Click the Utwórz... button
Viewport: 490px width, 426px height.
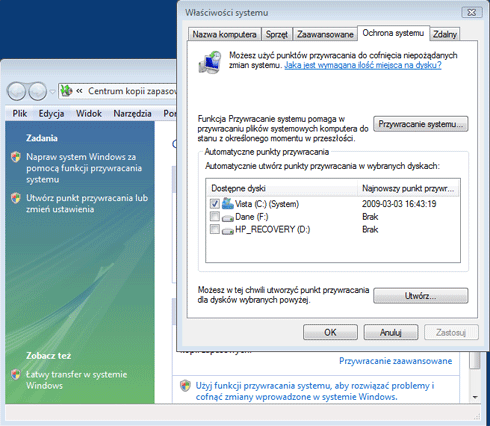420,296
